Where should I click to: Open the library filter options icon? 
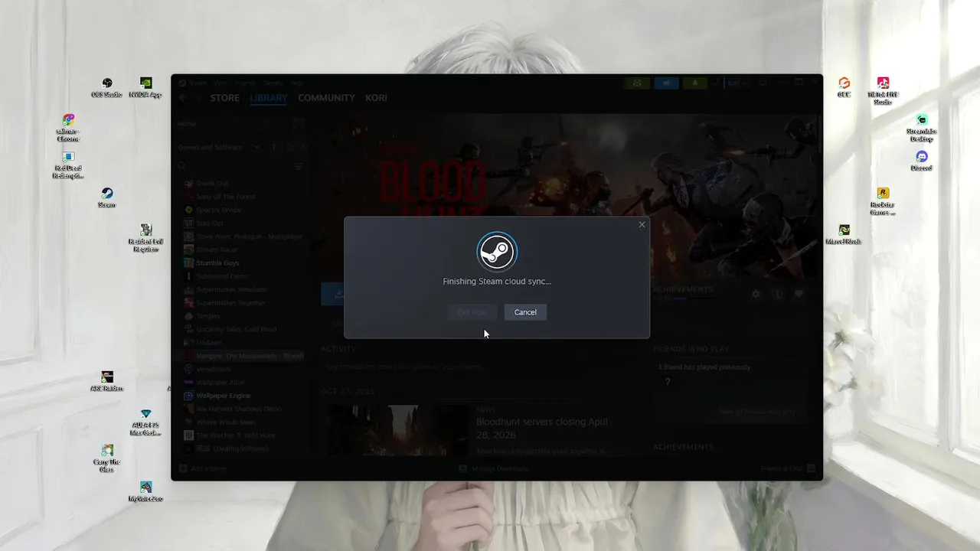(x=299, y=166)
